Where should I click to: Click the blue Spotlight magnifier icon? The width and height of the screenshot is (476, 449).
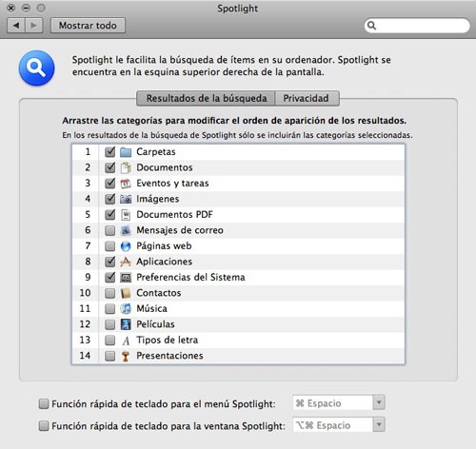click(36, 68)
